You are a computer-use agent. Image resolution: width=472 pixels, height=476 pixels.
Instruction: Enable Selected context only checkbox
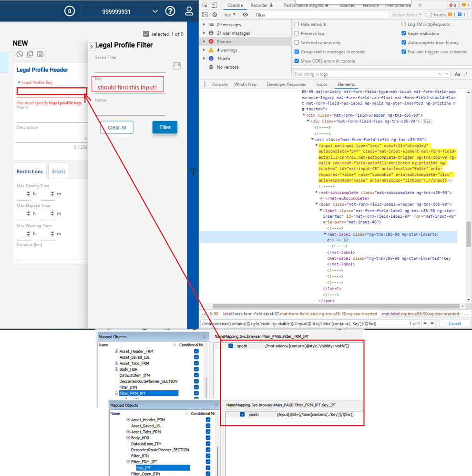point(297,42)
